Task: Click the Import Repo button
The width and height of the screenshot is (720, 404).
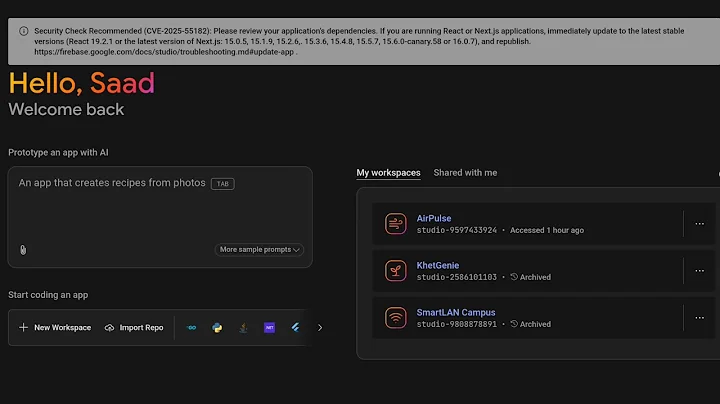Action: 134,327
